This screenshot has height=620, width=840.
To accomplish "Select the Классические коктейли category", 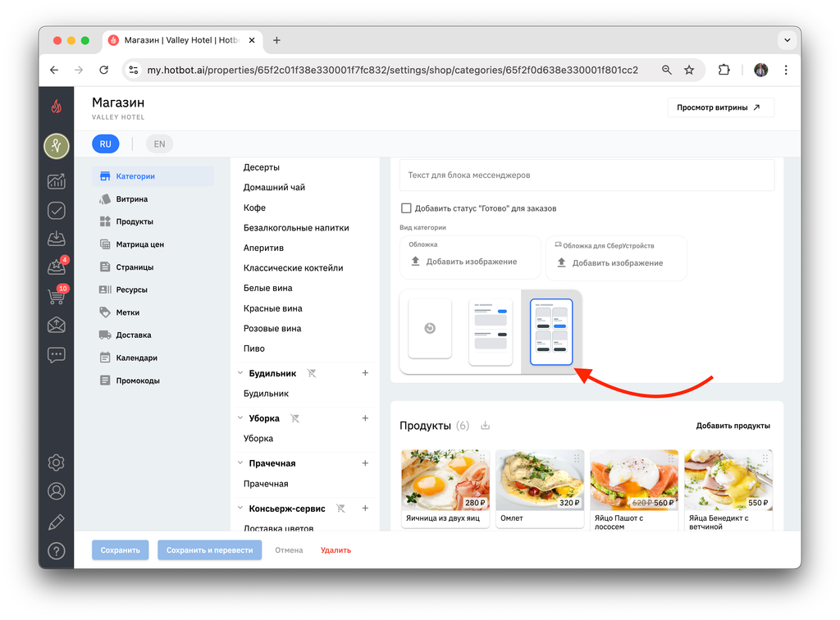I will pos(293,268).
